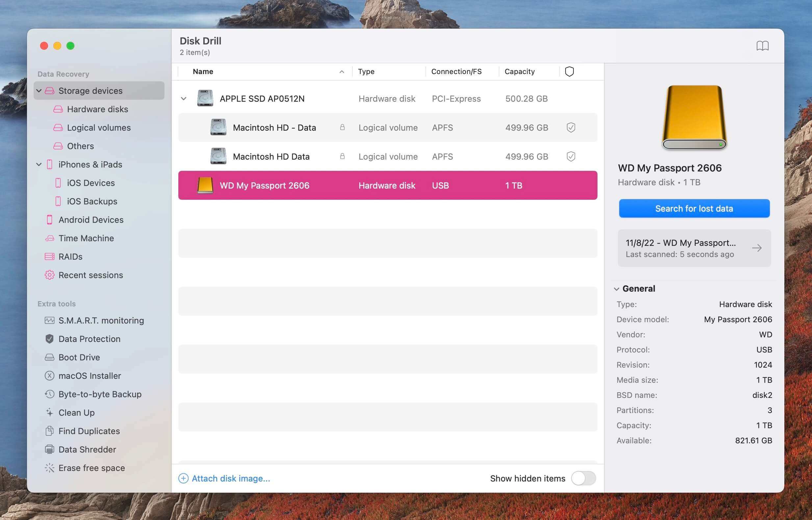Viewport: 812px width, 520px height.
Task: Select the WD My Passport 2606 row
Action: pyautogui.click(x=388, y=185)
